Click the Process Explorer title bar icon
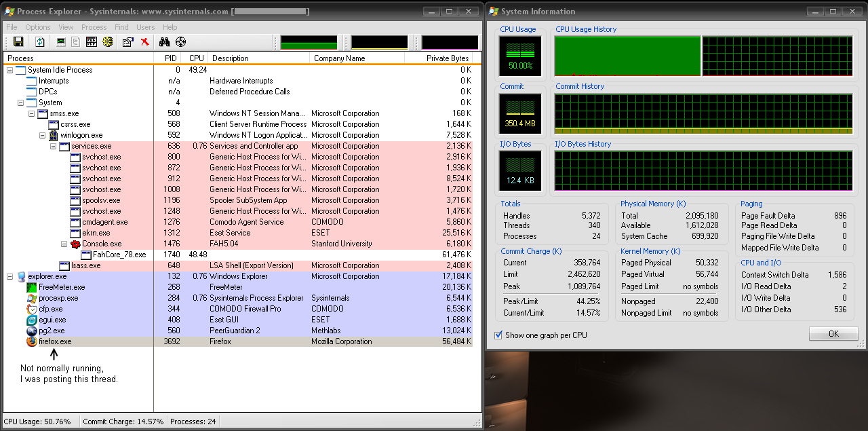This screenshot has width=868, height=431. [9, 11]
